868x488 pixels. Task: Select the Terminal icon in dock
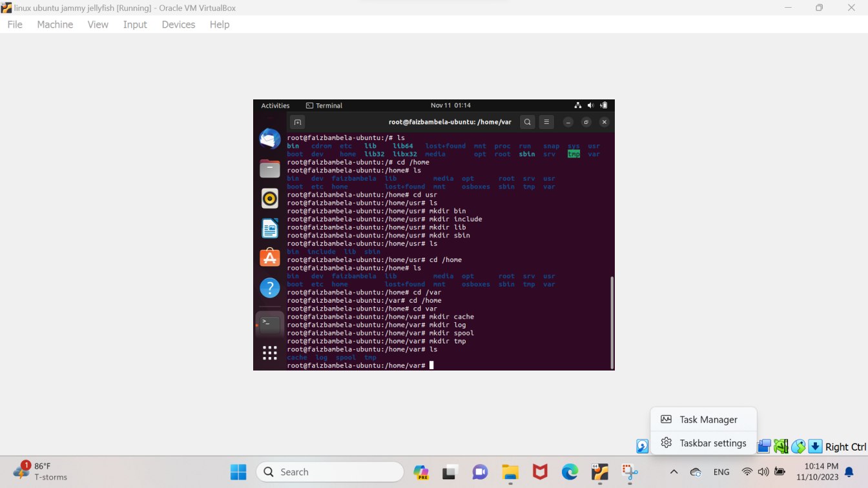point(270,324)
